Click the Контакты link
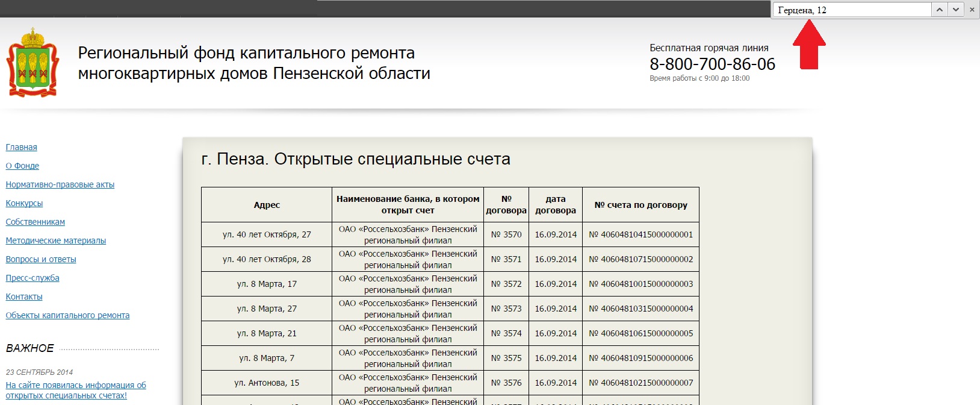Viewport: 980px width, 405px height. click(24, 297)
